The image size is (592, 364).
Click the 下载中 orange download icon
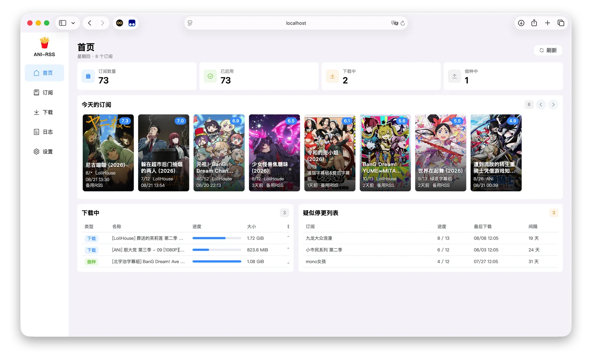(x=332, y=76)
